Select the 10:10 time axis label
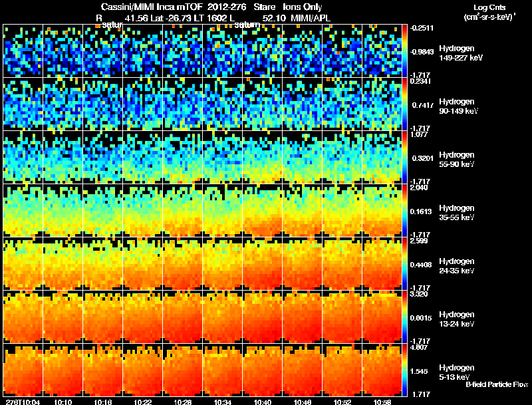Viewport: 532px width, 405px height. pos(63,402)
